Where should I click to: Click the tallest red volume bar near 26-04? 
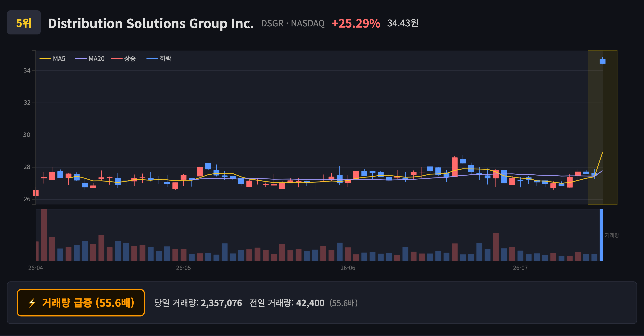[44, 235]
